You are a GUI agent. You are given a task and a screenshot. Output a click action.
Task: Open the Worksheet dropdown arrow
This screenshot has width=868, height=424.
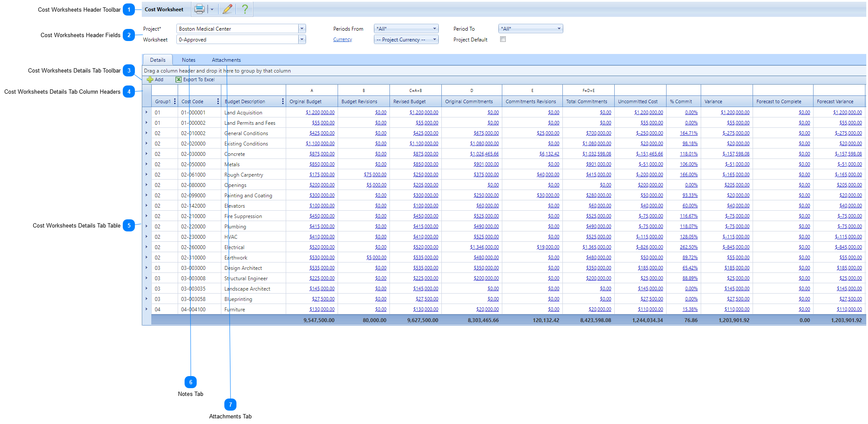click(x=302, y=39)
